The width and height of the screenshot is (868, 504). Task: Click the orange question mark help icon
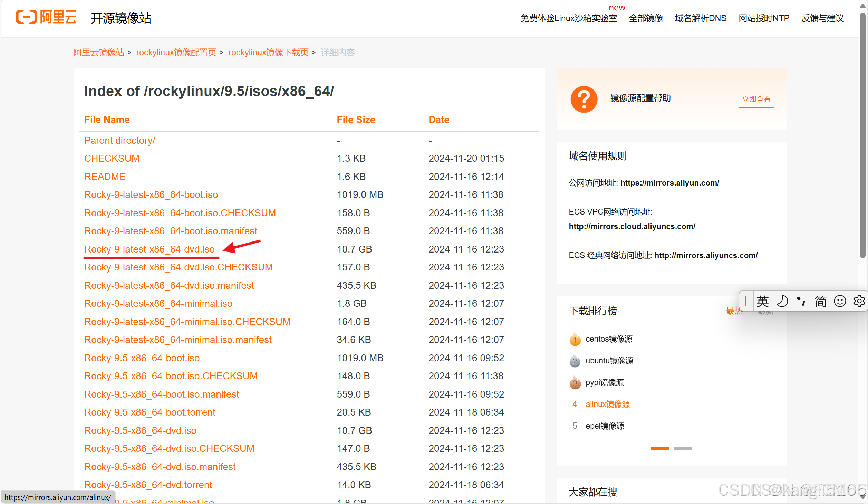[584, 99]
